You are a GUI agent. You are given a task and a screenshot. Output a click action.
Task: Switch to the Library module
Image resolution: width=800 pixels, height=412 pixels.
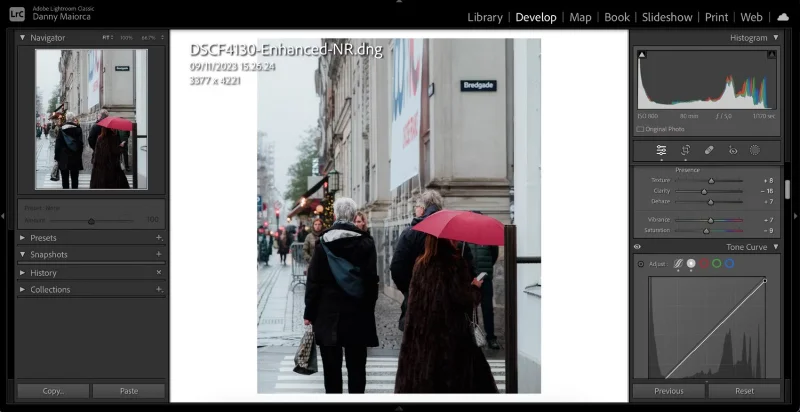(485, 17)
